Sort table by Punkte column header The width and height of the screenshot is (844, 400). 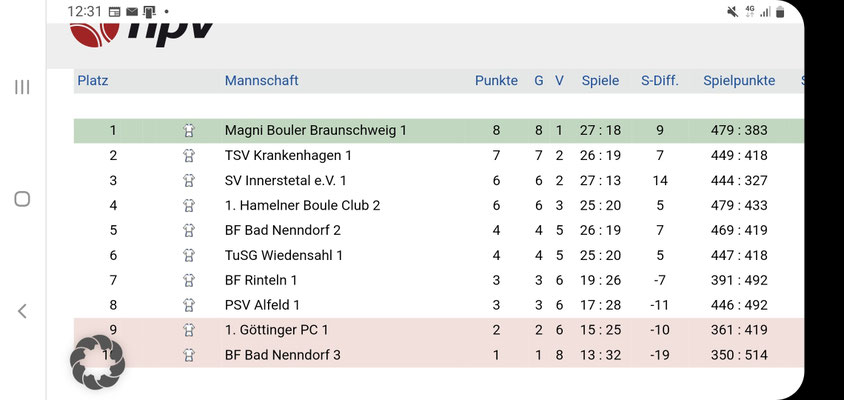pos(496,81)
